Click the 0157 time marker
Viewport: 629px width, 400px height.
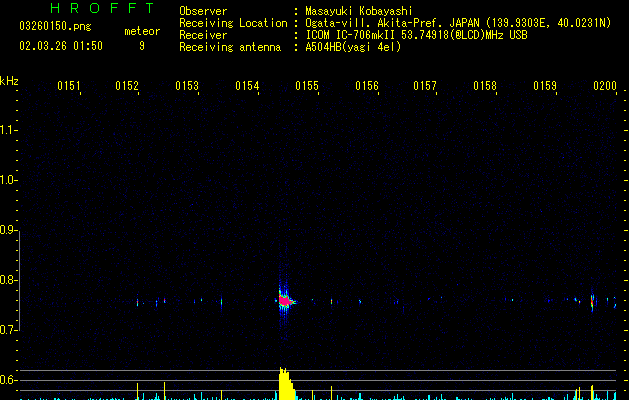425,85
